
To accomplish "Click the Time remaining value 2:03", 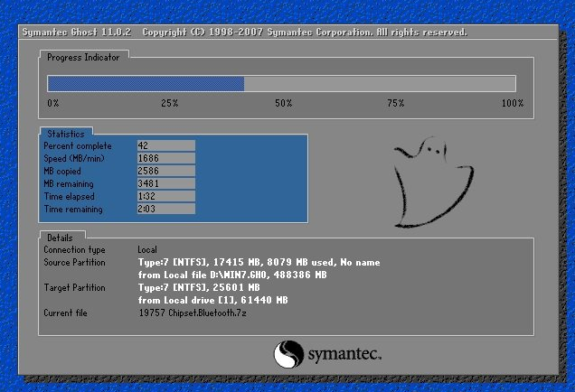I will click(166, 209).
